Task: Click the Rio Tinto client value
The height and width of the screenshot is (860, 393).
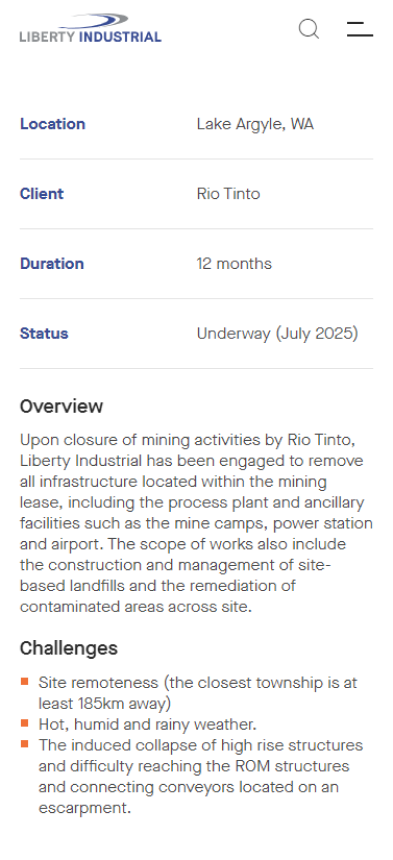Action: pyautogui.click(x=229, y=194)
